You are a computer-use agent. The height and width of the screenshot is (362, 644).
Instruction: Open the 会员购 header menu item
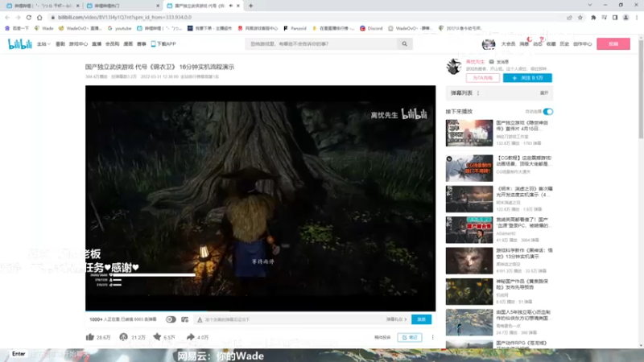click(x=112, y=44)
